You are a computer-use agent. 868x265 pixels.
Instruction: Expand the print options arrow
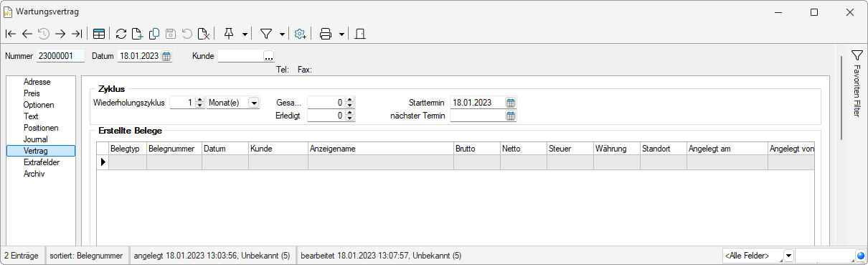tap(341, 34)
